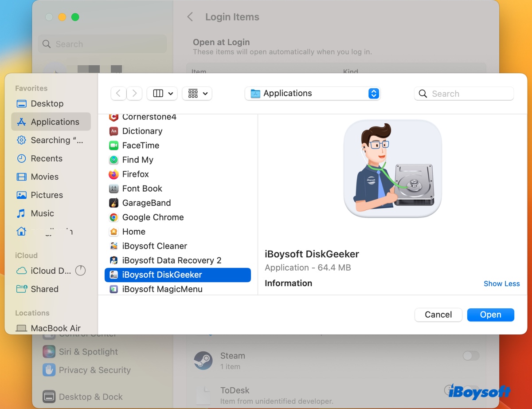Go back from Login Items pane

(x=190, y=17)
